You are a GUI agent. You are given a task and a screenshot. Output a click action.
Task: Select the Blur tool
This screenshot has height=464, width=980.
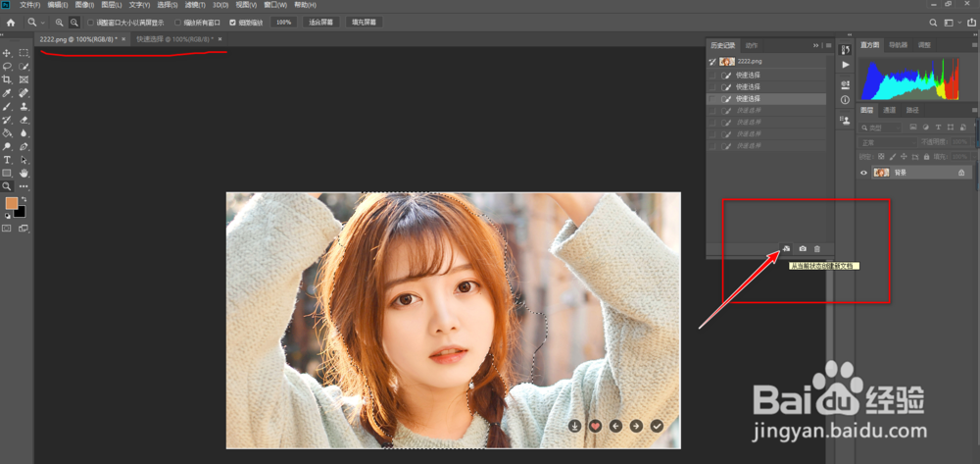point(24,132)
